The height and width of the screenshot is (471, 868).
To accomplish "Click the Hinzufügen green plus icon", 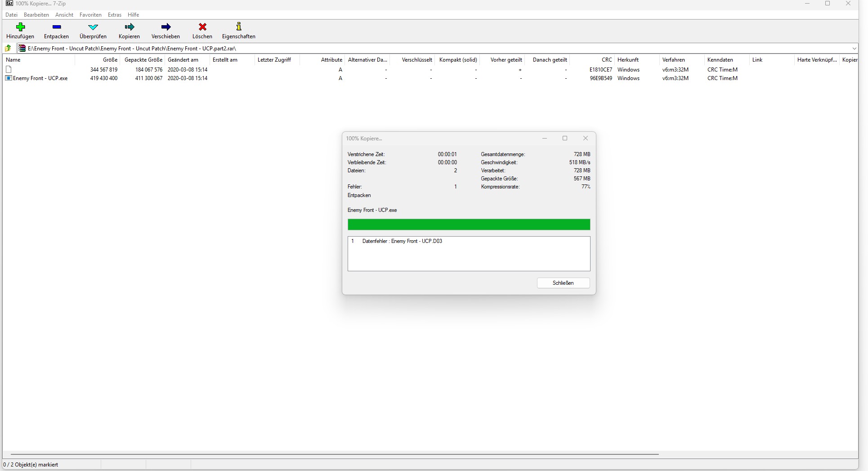I will click(20, 27).
